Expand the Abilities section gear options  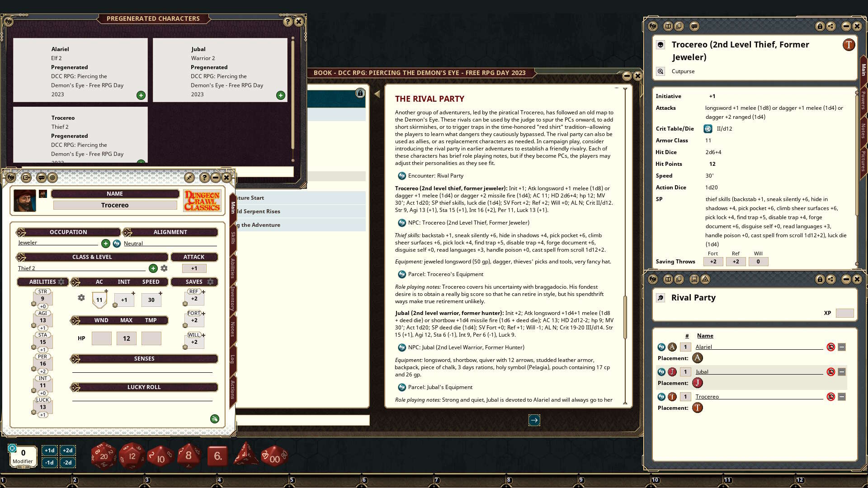click(x=61, y=282)
